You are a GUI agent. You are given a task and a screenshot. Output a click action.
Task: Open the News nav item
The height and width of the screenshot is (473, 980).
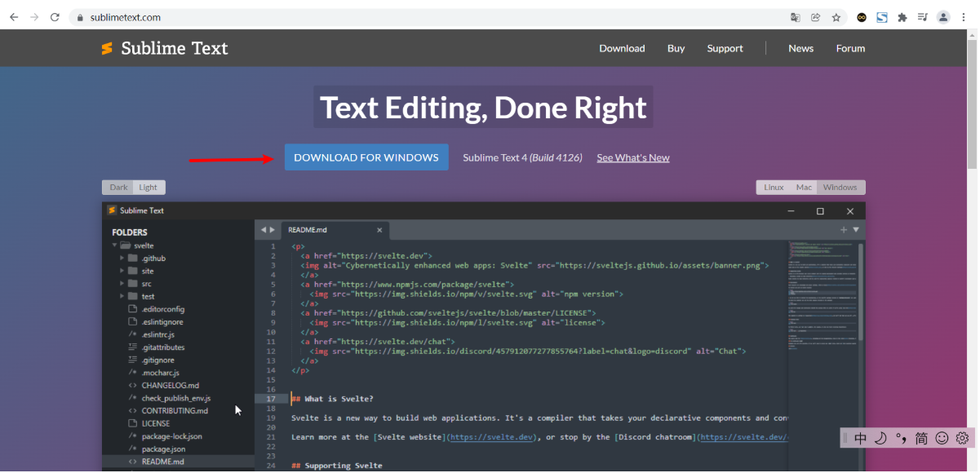800,48
